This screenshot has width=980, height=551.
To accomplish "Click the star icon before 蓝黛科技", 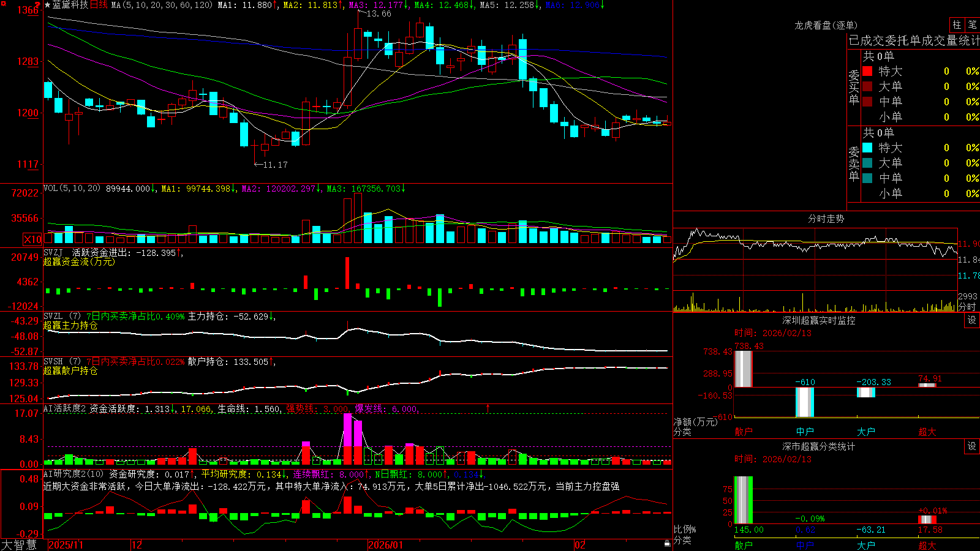I will (48, 5).
